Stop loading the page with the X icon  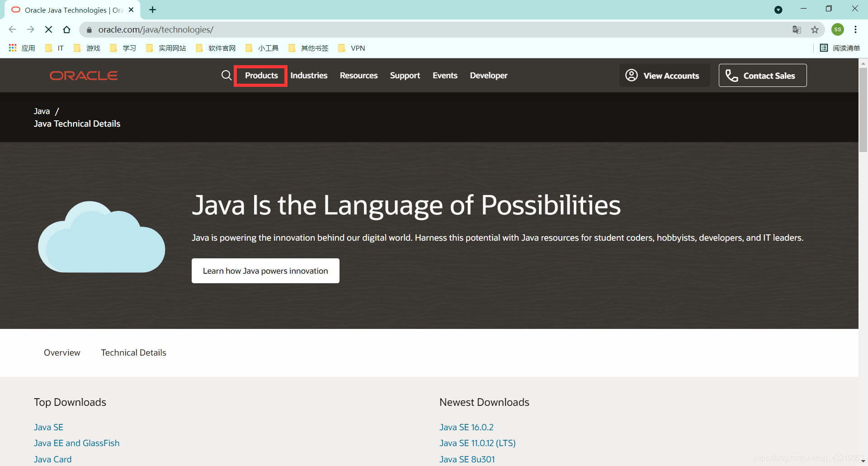point(48,29)
